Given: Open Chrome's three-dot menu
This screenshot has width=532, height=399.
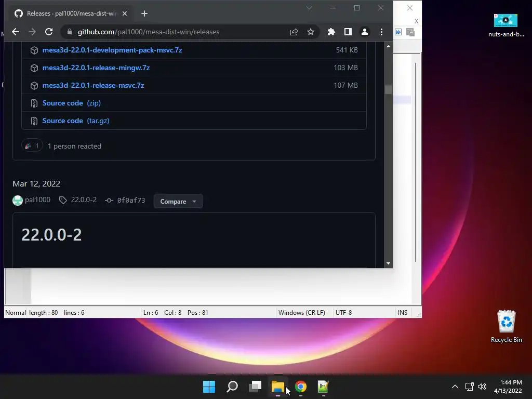Looking at the screenshot, I should [381, 32].
